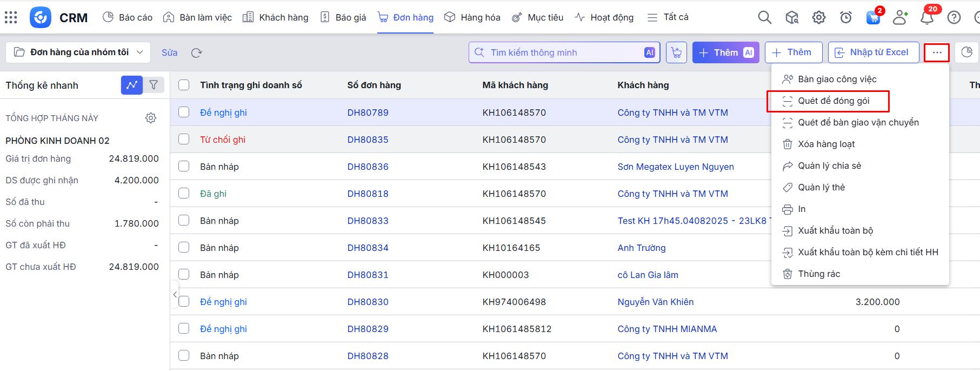Open the settings gear in top bar
The image size is (980, 371).
pos(818,17)
